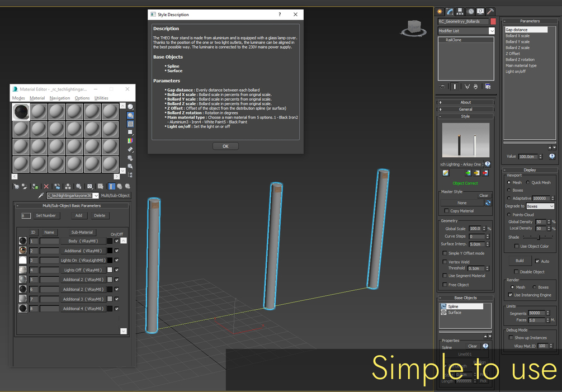Open Options menu in Material Editor
Image resolution: width=562 pixels, height=392 pixels.
point(82,98)
